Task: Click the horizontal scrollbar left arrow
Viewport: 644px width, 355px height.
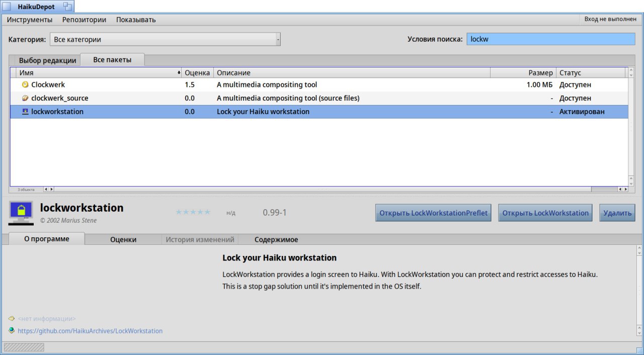Action: tap(46, 189)
